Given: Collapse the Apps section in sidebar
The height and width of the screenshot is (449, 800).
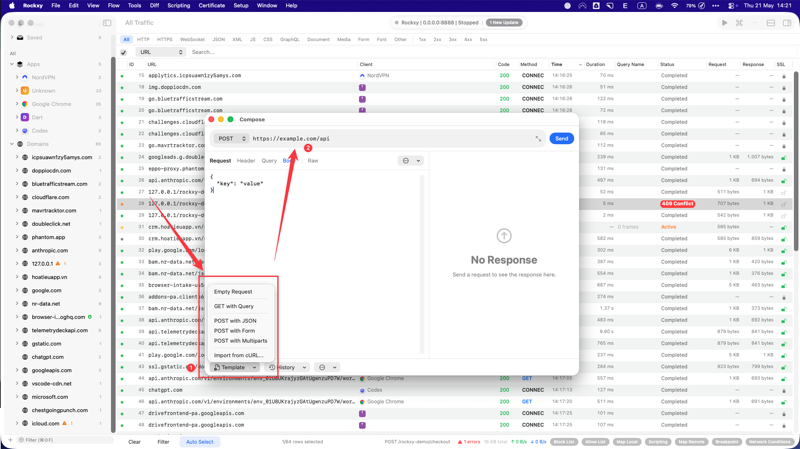Looking at the screenshot, I should point(12,64).
